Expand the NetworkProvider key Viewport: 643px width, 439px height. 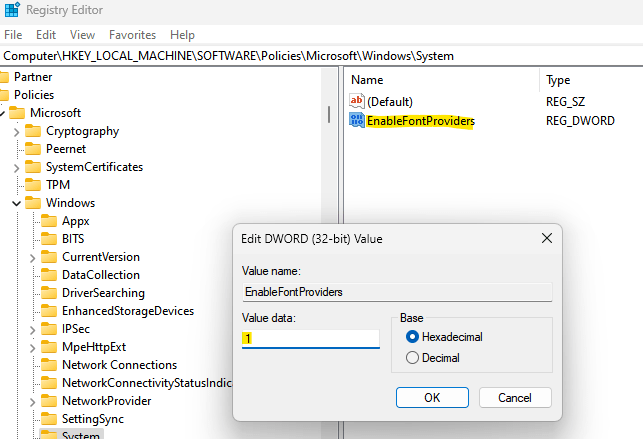[32, 402]
